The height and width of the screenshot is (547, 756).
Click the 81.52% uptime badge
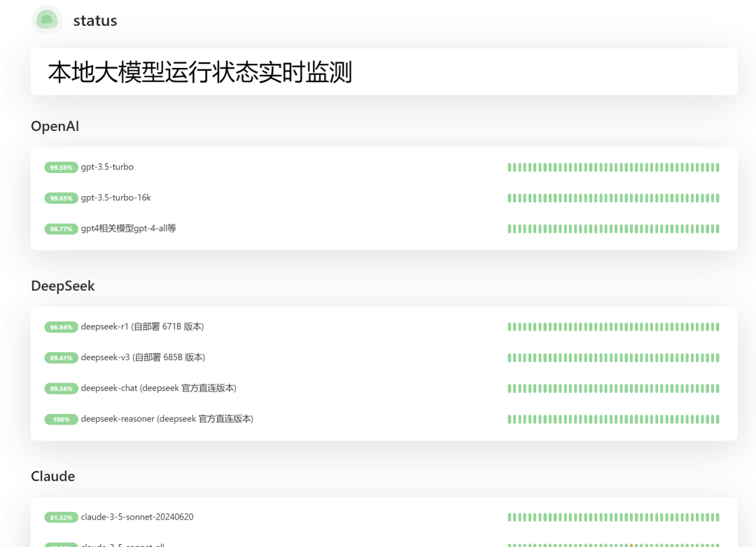click(x=61, y=518)
